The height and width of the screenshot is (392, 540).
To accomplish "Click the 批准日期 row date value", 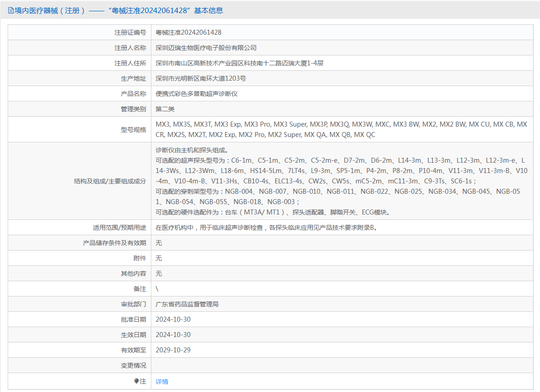I will pyautogui.click(x=173, y=319).
